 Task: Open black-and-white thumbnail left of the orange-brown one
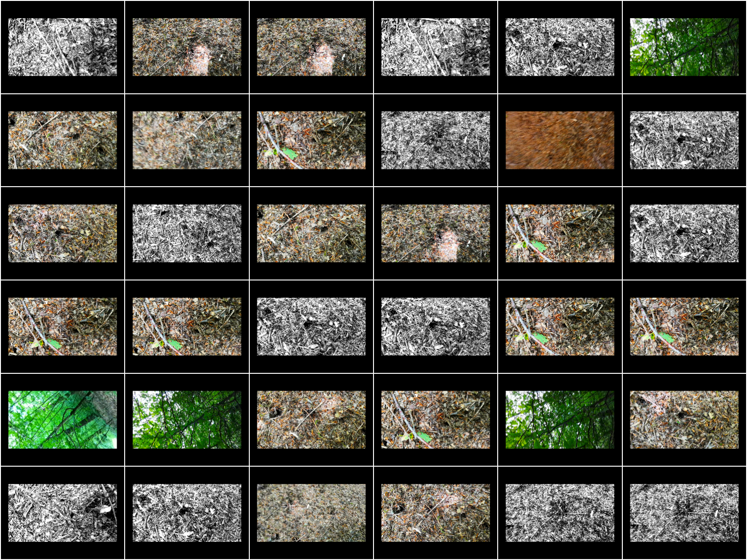(x=436, y=140)
